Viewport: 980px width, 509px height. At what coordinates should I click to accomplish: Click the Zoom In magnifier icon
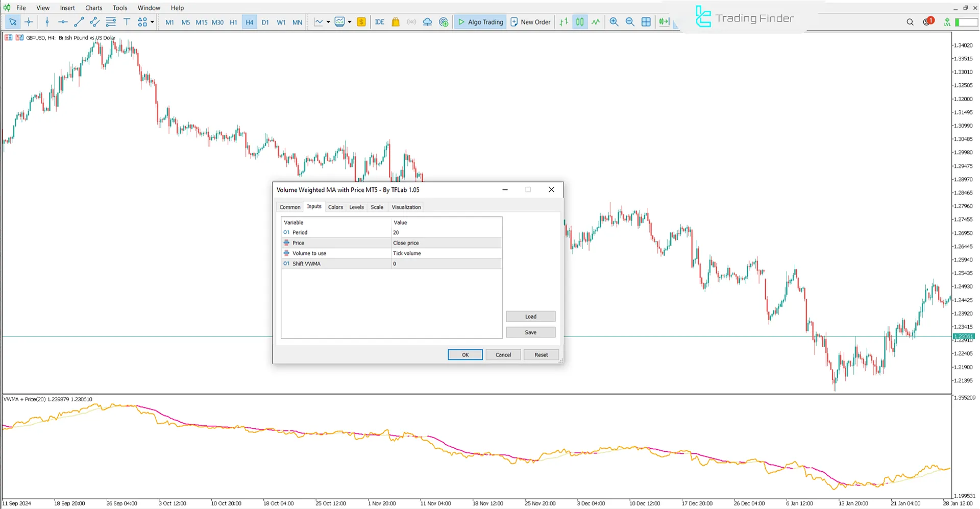614,22
